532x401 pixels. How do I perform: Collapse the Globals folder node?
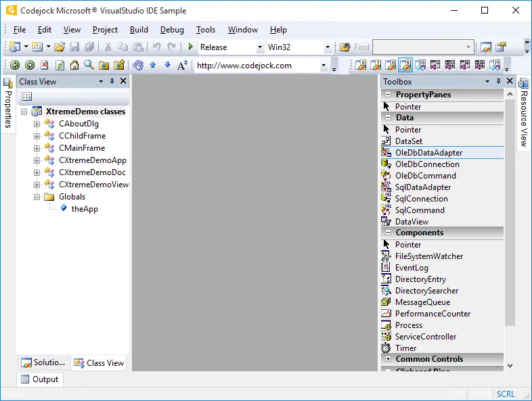coord(37,197)
